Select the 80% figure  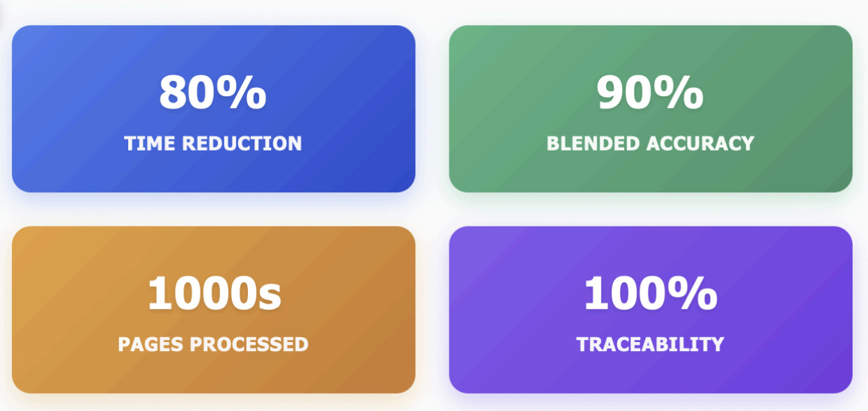point(212,92)
